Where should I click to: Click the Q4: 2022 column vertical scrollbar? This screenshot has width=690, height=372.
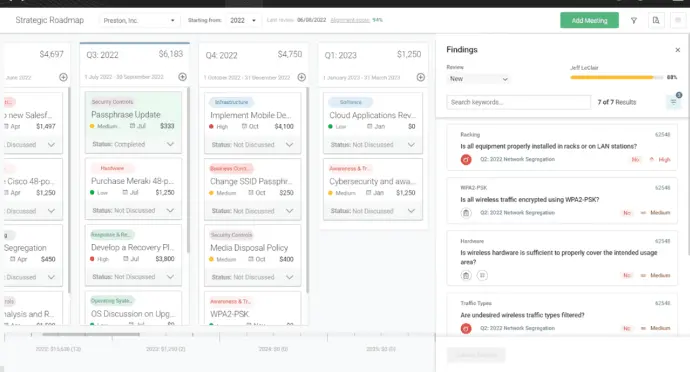(x=307, y=190)
